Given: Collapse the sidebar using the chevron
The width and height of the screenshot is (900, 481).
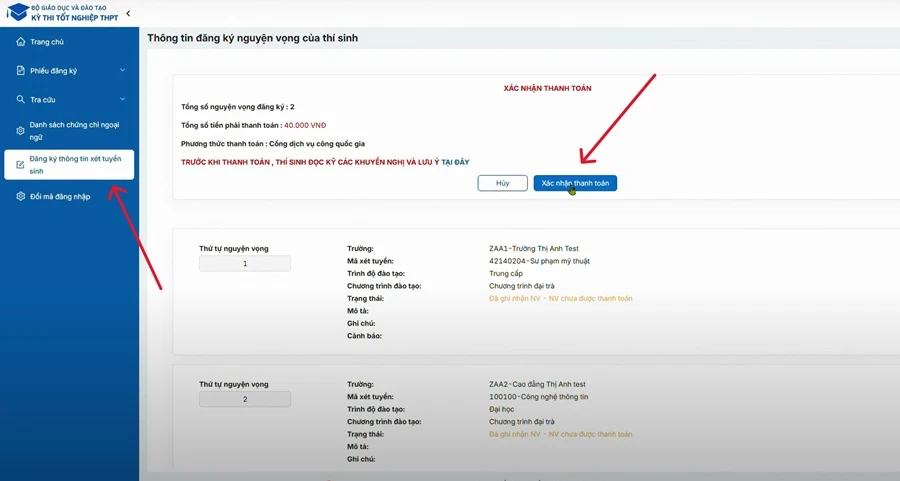Looking at the screenshot, I should [x=128, y=13].
